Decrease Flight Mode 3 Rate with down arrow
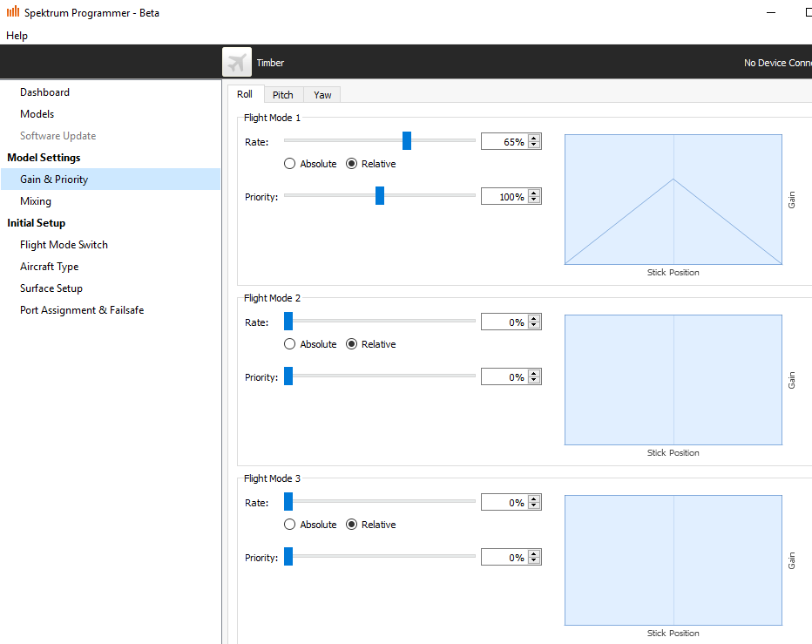The height and width of the screenshot is (644, 812). coord(534,505)
